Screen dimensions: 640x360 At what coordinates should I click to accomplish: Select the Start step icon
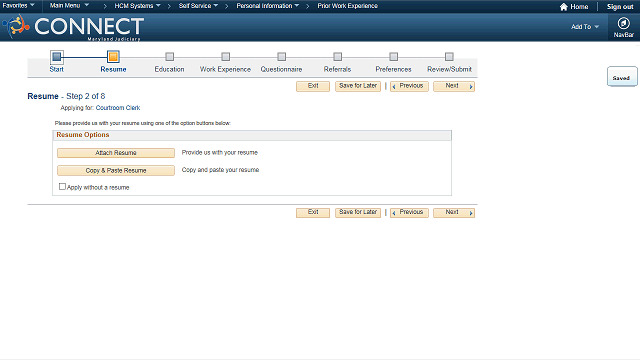[x=57, y=56]
